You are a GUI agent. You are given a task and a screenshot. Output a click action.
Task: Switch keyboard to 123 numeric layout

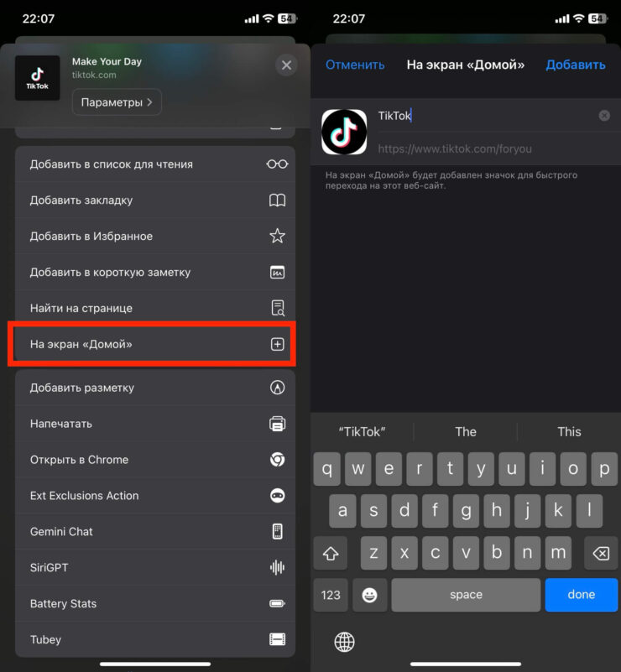tap(331, 595)
